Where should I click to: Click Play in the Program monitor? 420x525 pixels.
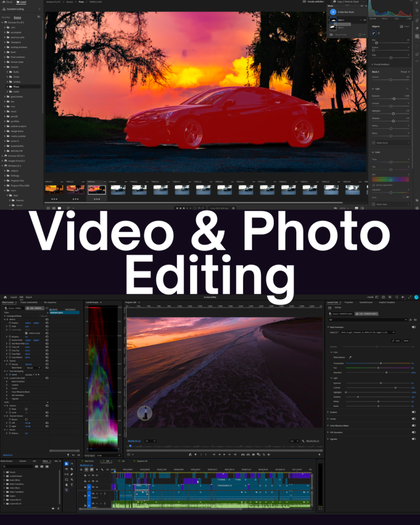tap(225, 454)
